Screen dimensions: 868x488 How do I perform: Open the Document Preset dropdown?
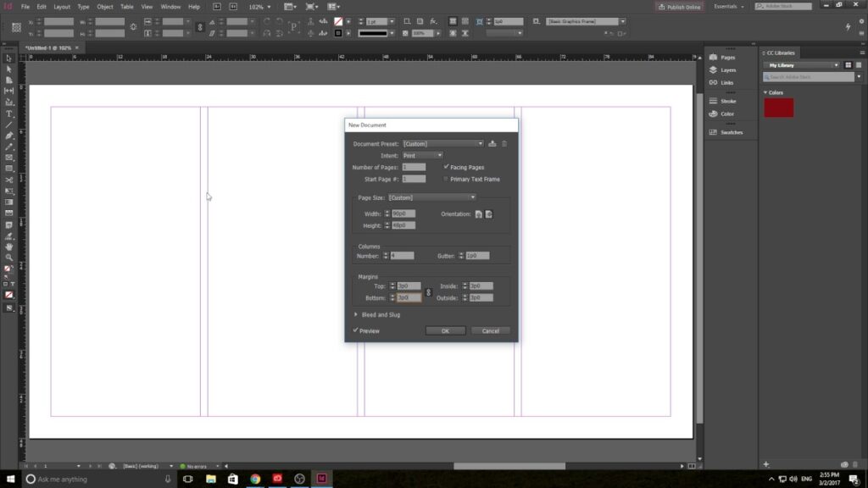(481, 142)
